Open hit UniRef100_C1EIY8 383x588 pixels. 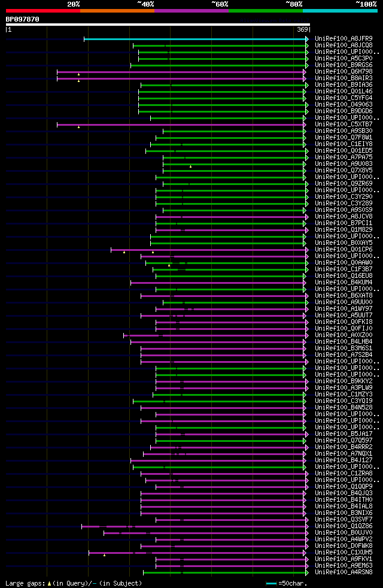(344, 144)
